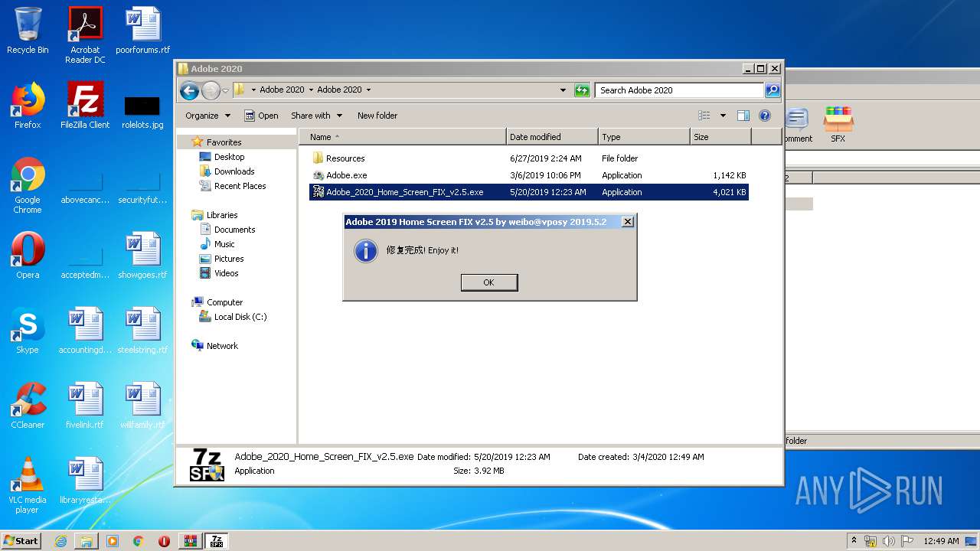Select Libraries in navigation pane

(x=222, y=215)
